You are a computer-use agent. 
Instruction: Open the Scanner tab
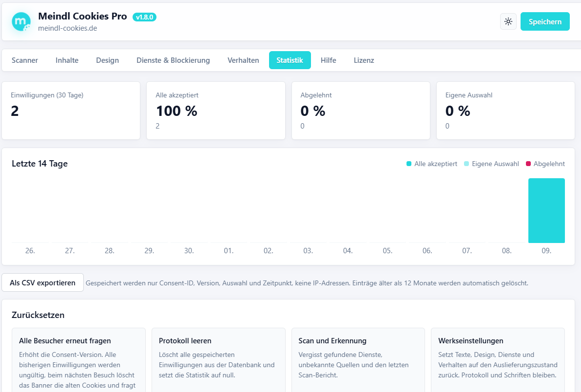click(25, 60)
